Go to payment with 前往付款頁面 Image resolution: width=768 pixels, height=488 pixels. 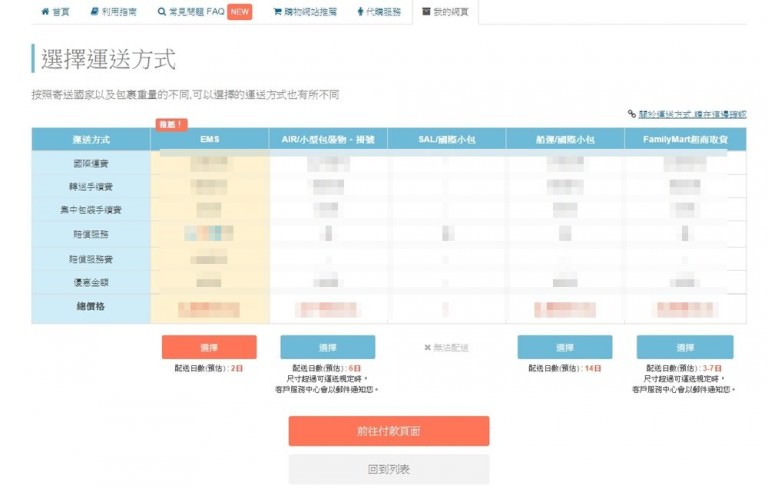click(389, 431)
